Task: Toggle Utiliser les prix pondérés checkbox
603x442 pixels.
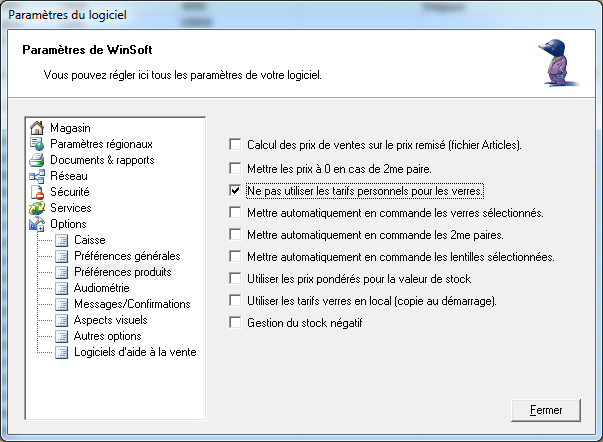Action: pyautogui.click(x=235, y=278)
